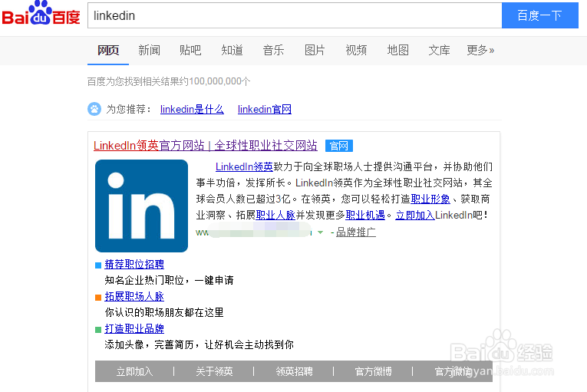587x392 pixels.
Task: Open the LinkedIn领英官方网站 result title
Action: [206, 145]
